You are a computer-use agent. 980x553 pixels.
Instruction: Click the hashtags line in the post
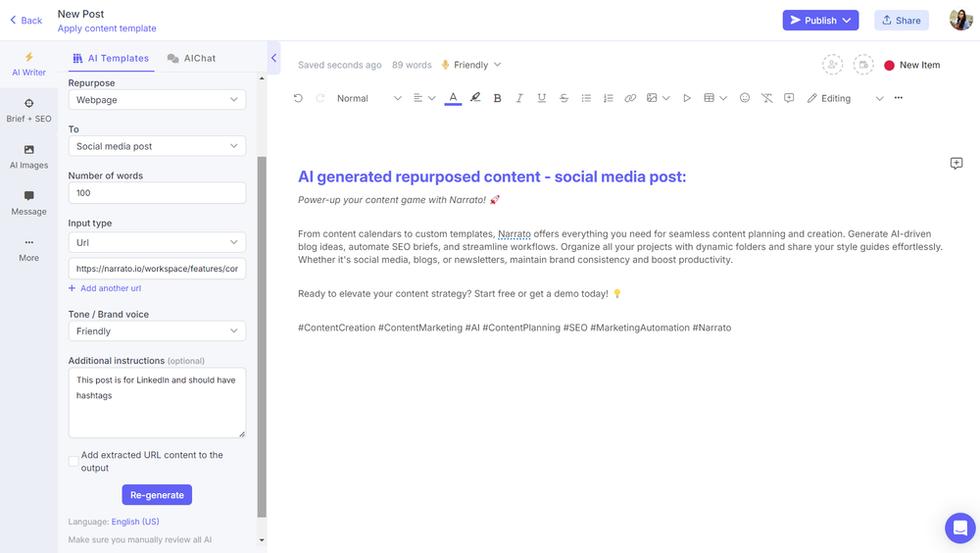514,327
